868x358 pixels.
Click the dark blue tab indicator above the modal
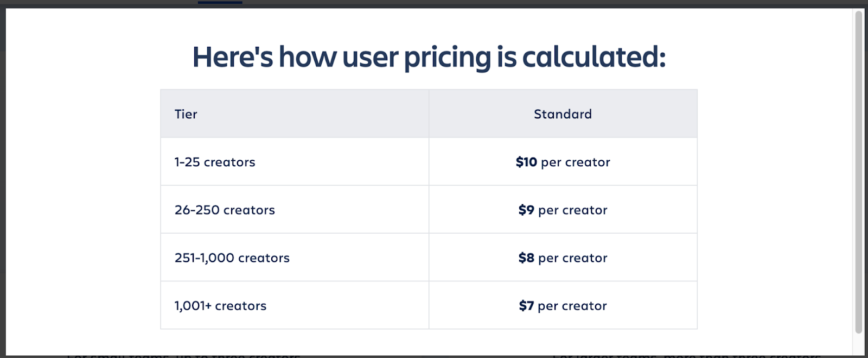click(x=220, y=2)
